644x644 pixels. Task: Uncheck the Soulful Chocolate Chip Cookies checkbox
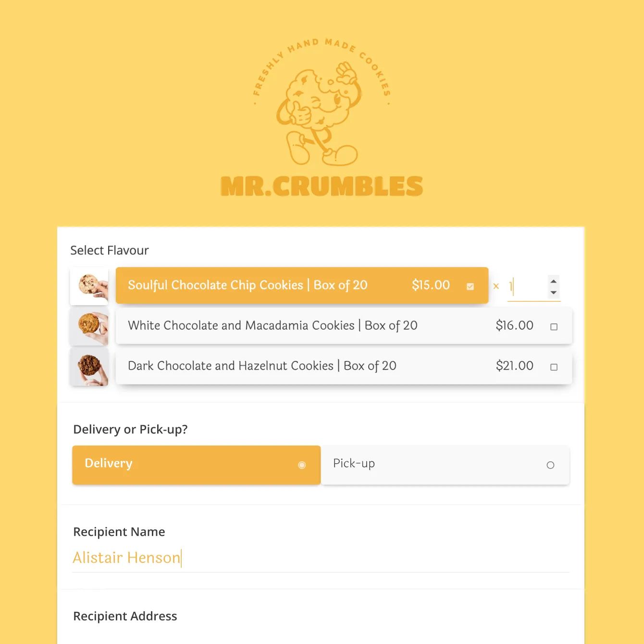470,285
